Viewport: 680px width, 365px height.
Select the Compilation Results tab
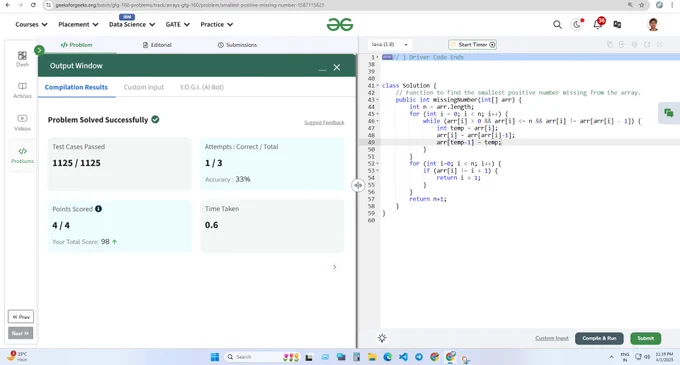(x=76, y=87)
